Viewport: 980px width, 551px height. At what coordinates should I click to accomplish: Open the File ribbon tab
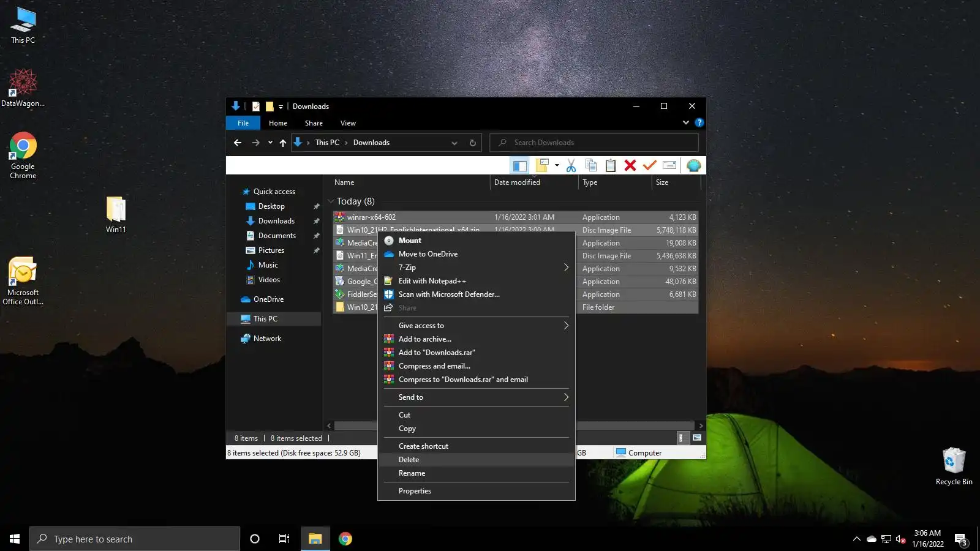click(243, 123)
